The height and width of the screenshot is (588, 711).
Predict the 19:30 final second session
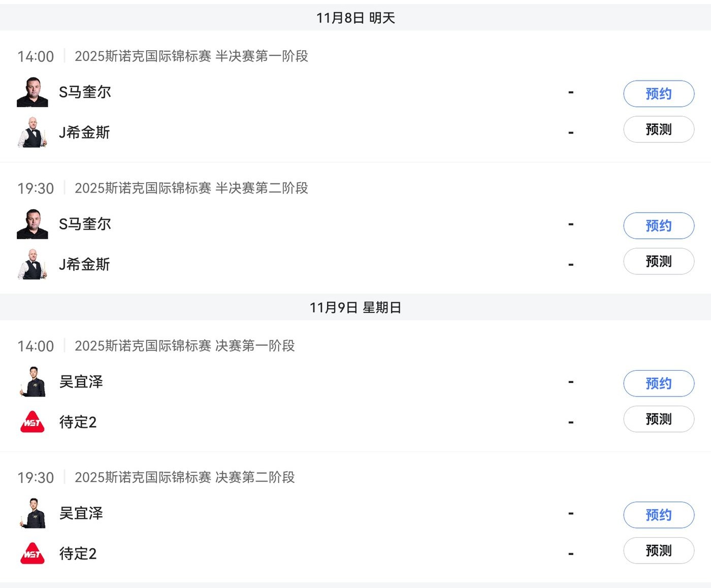tap(658, 550)
